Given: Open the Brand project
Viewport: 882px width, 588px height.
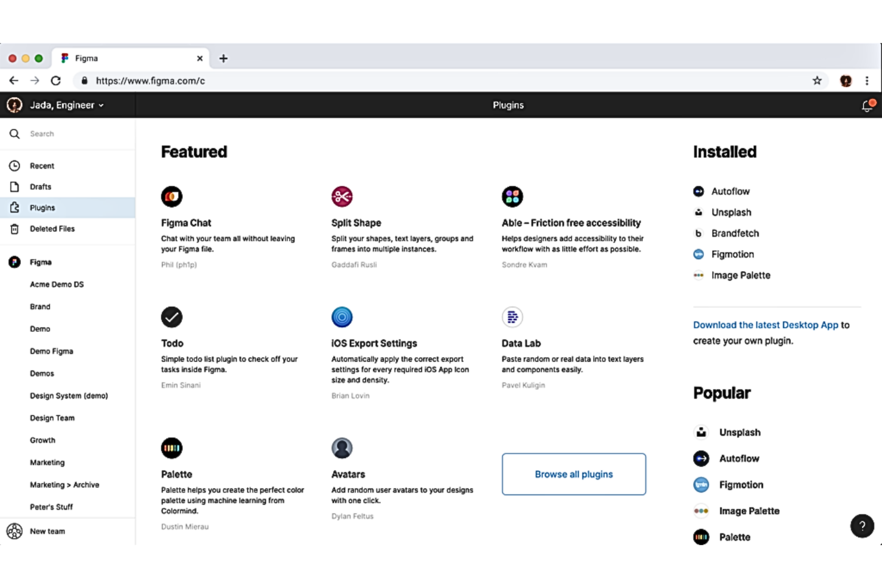Looking at the screenshot, I should point(40,307).
